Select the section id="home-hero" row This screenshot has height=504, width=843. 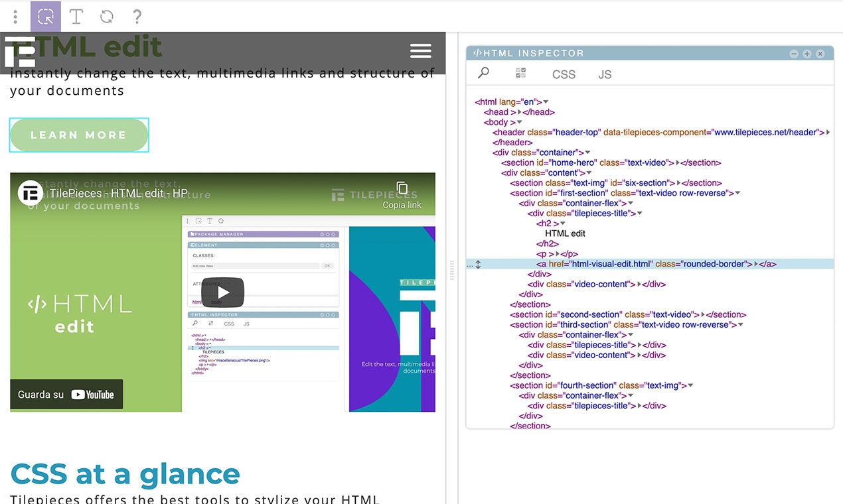click(x=611, y=163)
